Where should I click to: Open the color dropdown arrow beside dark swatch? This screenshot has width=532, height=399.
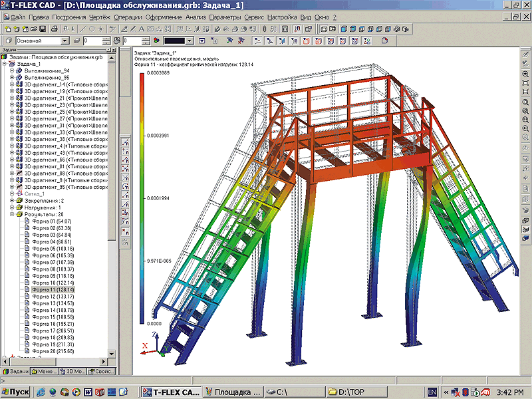click(x=190, y=41)
